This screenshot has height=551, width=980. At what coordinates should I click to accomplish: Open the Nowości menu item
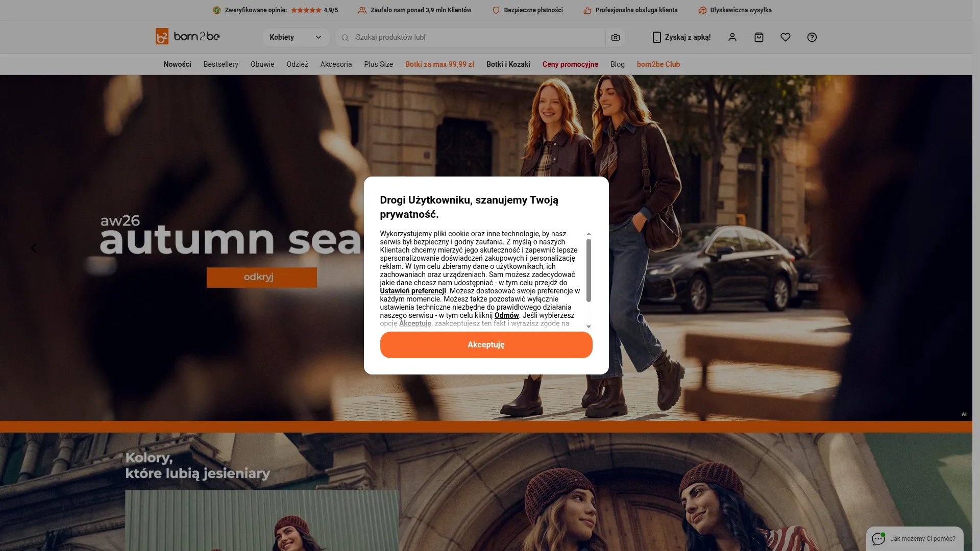(x=177, y=64)
